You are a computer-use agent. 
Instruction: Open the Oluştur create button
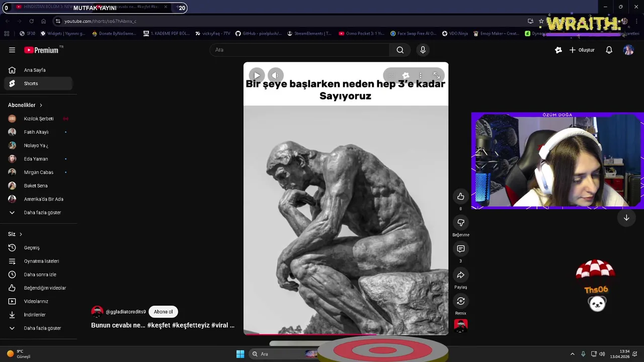pos(582,50)
